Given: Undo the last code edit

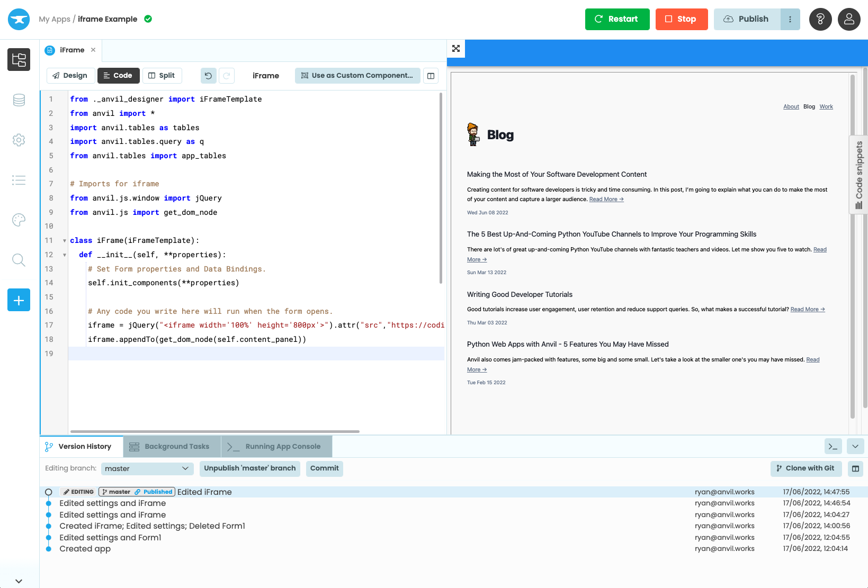Looking at the screenshot, I should tap(208, 76).
